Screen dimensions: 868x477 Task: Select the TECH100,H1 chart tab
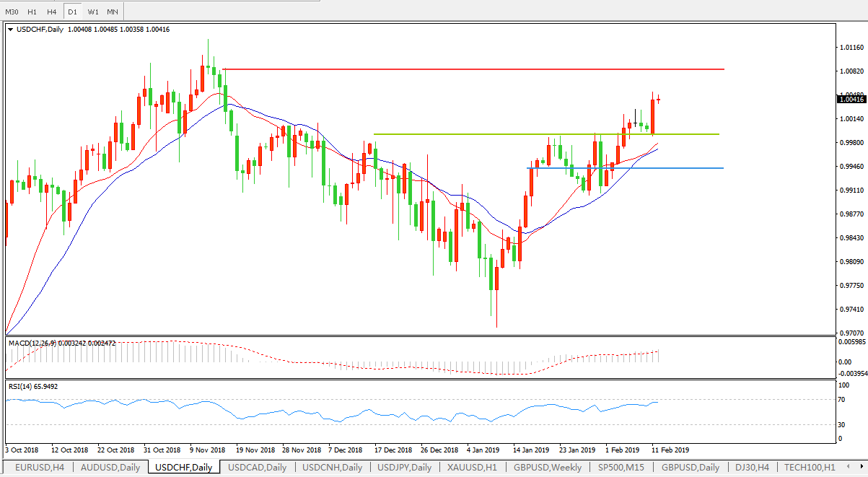(810, 467)
